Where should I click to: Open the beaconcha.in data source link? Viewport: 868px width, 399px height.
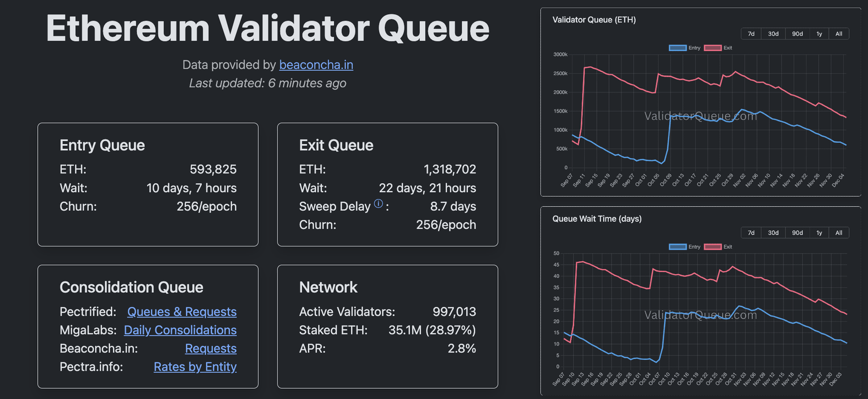coord(316,64)
